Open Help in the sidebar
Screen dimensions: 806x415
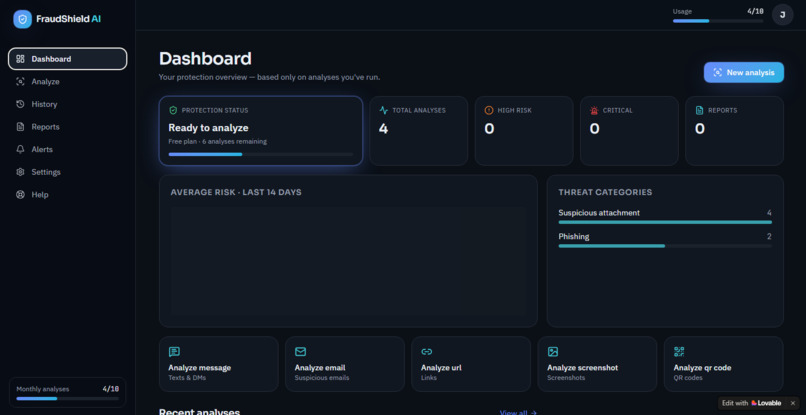pyautogui.click(x=67, y=194)
